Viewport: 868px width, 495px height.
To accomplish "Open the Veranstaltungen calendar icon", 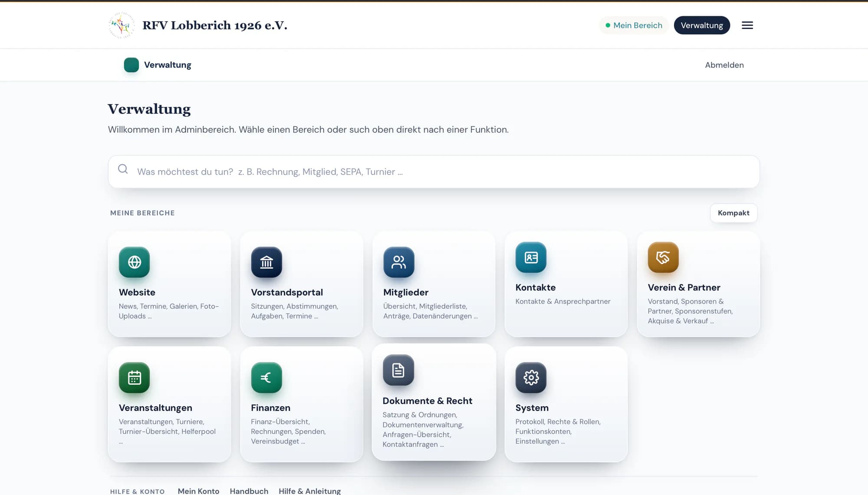I will 135,378.
